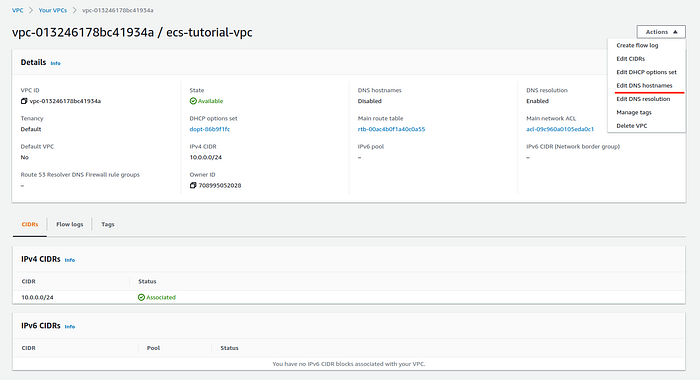Open Info link beside IPv4 CIDRs
This screenshot has width=700, height=380.
point(70,260)
